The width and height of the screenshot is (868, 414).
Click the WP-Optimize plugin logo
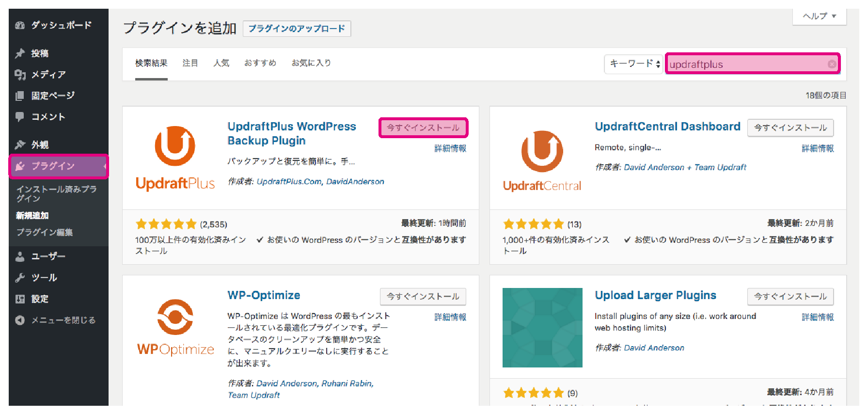coord(175,328)
